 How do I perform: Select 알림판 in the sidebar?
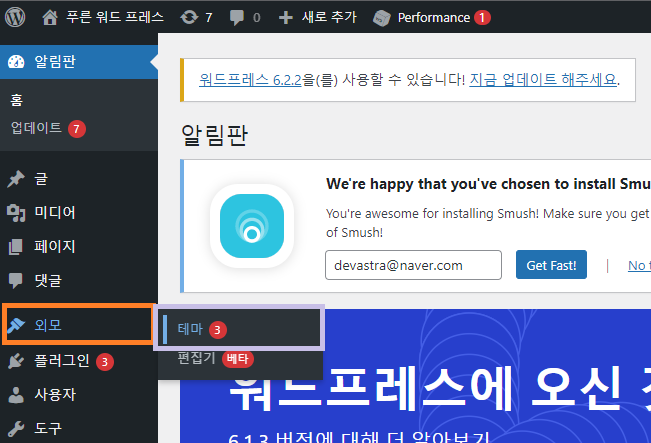click(x=79, y=62)
